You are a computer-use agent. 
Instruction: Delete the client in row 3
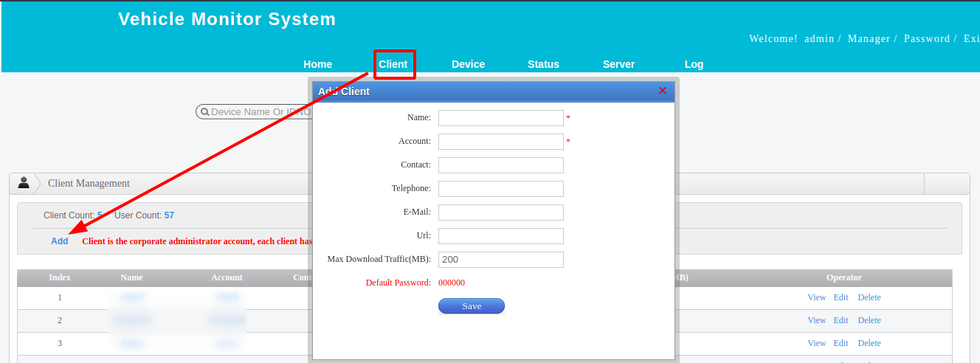[869, 344]
